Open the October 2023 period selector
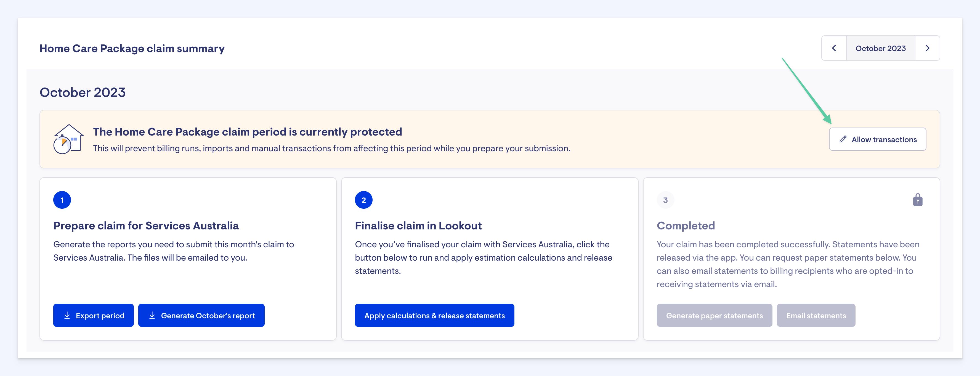The height and width of the screenshot is (376, 980). [880, 48]
